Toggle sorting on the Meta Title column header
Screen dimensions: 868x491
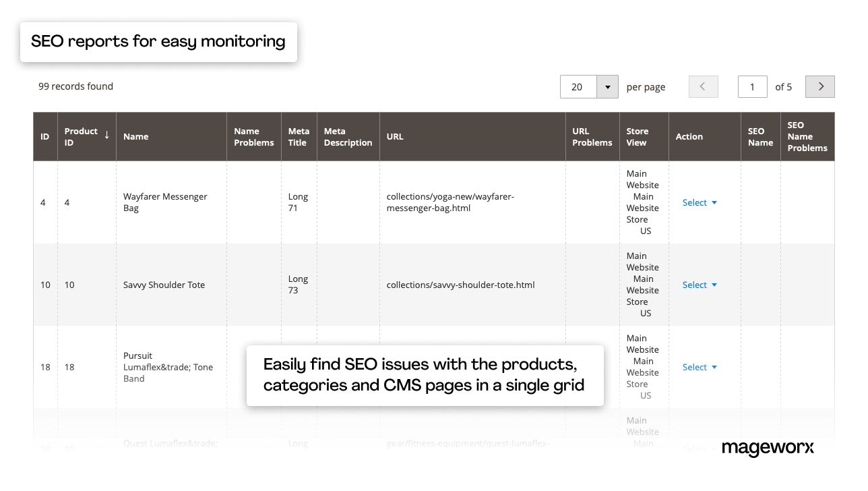299,136
